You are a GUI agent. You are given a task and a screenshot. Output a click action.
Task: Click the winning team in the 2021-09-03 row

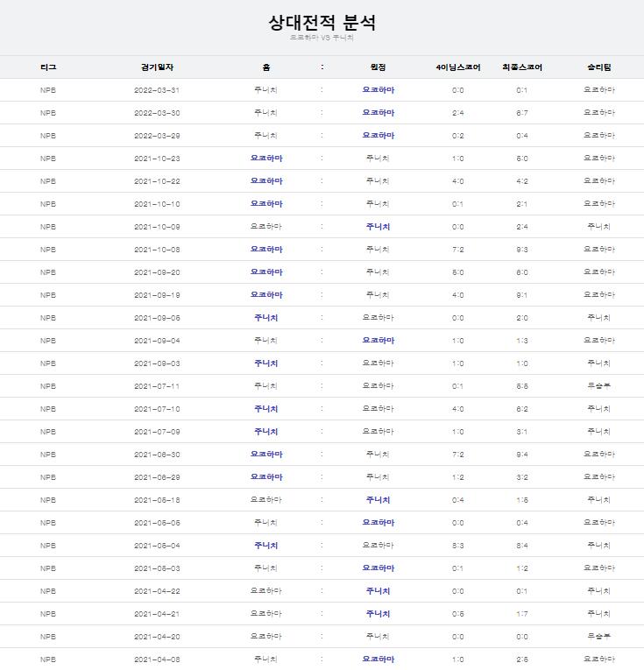click(599, 363)
